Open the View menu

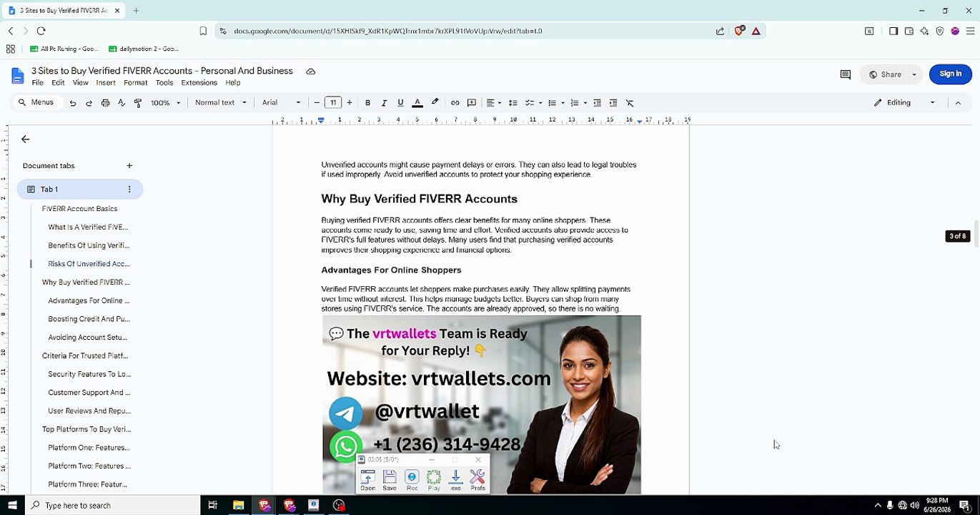(x=81, y=83)
